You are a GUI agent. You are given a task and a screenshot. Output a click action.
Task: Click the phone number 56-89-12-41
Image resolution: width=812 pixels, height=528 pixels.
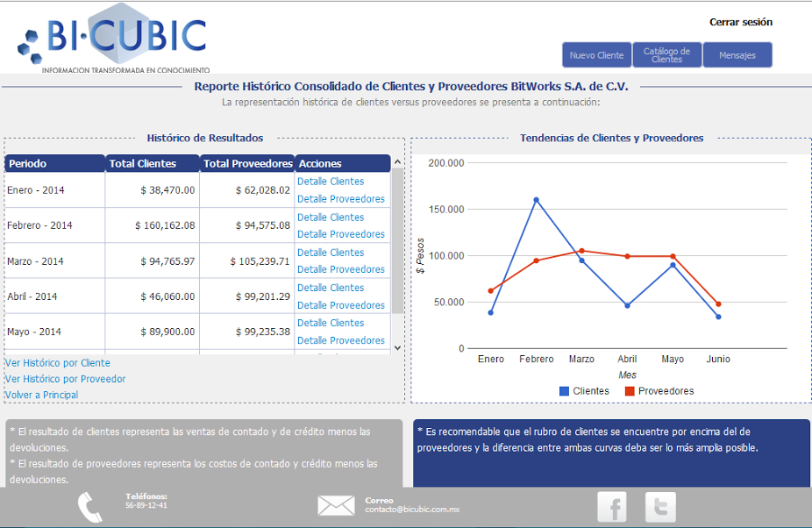pos(146,505)
